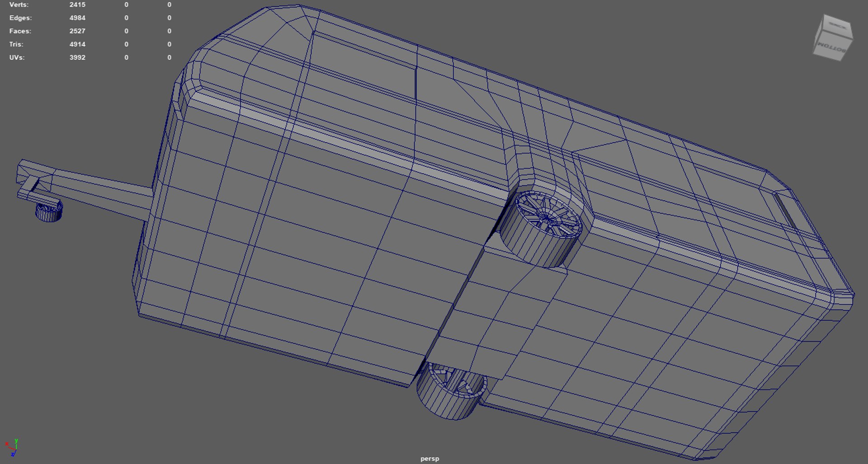Click the "UVs:" heads-up label
The width and height of the screenshot is (868, 464).
pos(17,57)
